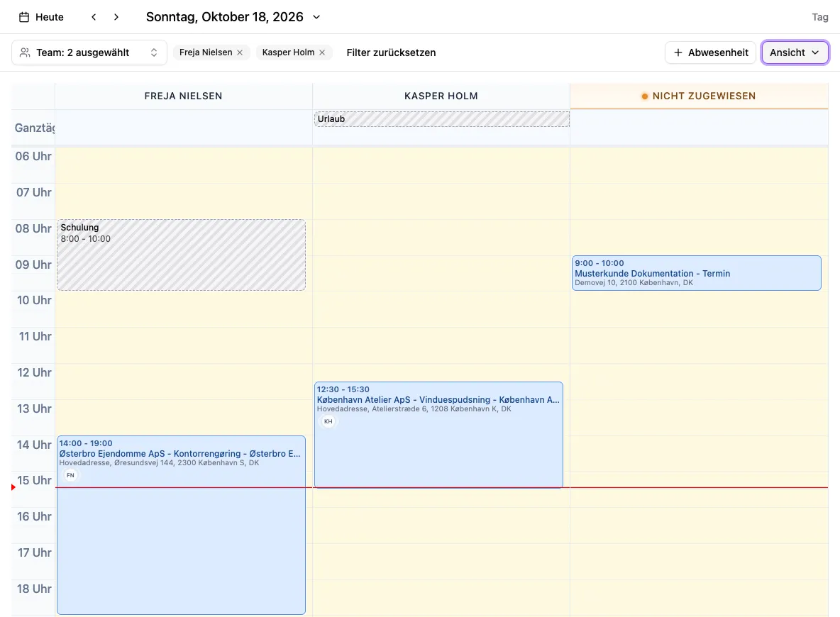Select the Freja Nielsen column header
840x617 pixels.
183,96
